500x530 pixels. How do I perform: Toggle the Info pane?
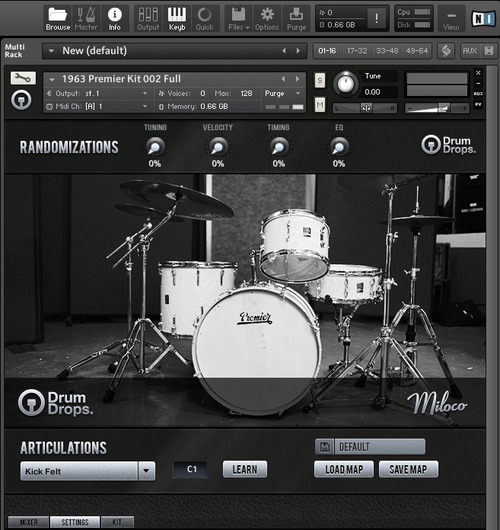115,19
